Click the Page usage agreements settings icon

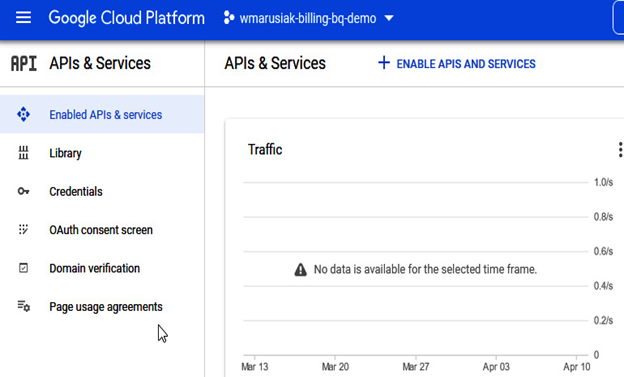(x=23, y=306)
